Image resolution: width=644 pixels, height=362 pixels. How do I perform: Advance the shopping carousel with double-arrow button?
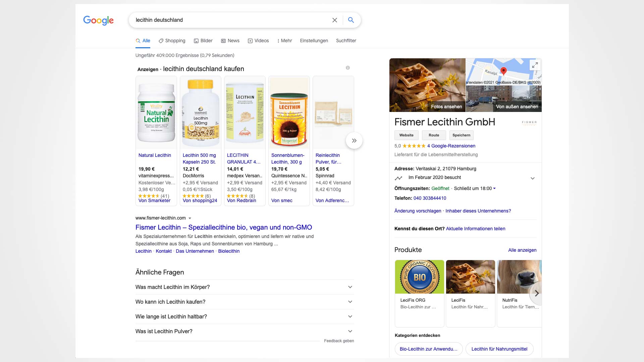tap(354, 141)
